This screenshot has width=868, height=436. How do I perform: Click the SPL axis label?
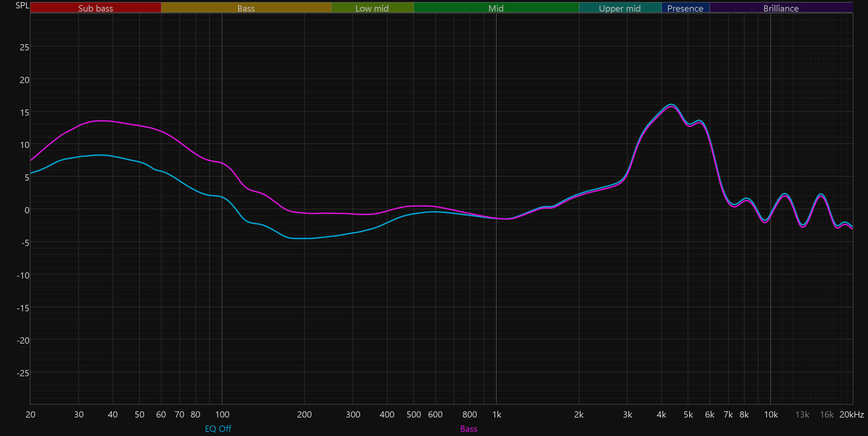22,6
